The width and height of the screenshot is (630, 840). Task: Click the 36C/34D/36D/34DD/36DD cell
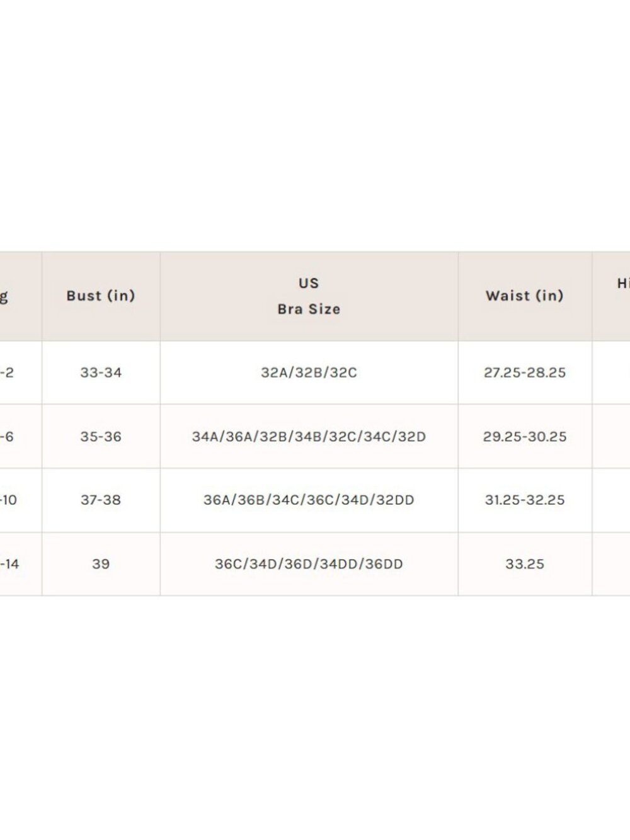(309, 564)
